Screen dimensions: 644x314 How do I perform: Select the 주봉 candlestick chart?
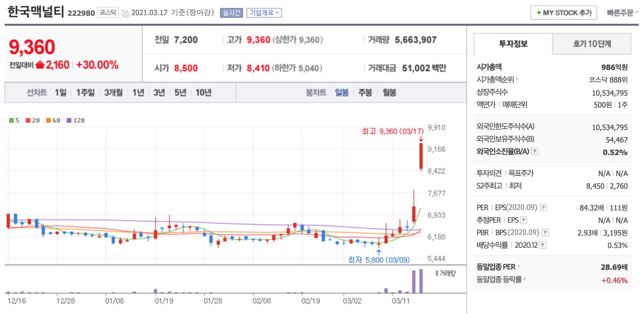[x=365, y=93]
